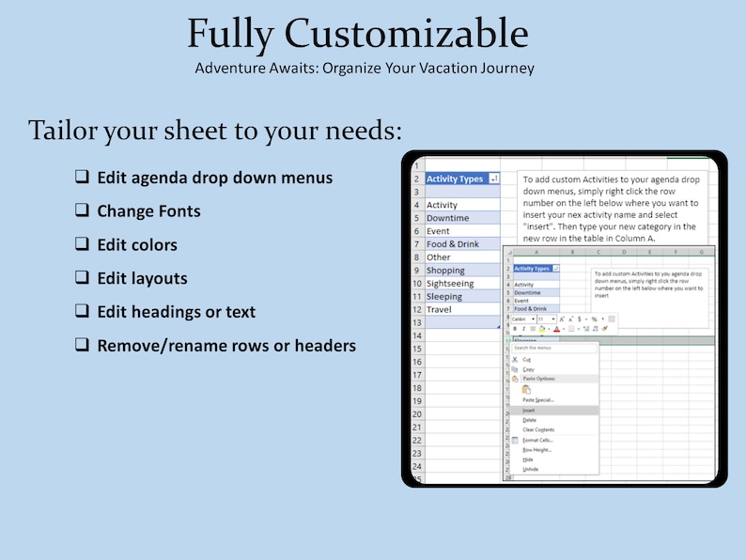
Task: Choose Hide from the context menu
Action: coord(554,459)
